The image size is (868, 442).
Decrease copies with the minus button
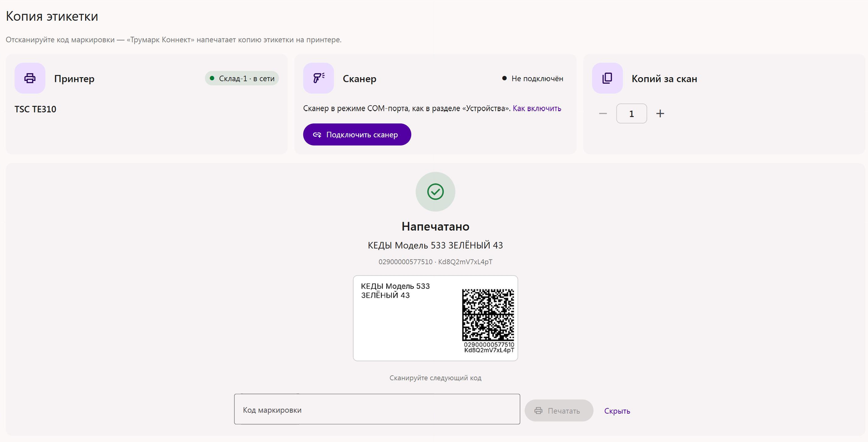click(x=603, y=113)
